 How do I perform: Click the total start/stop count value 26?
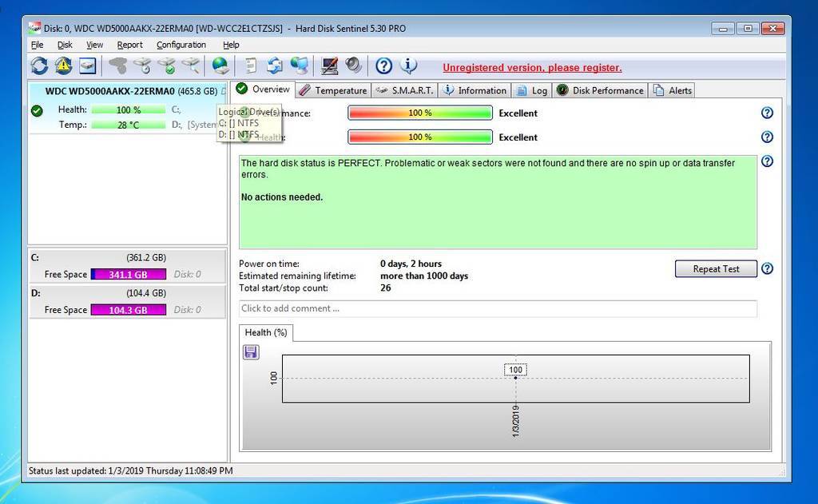click(386, 288)
